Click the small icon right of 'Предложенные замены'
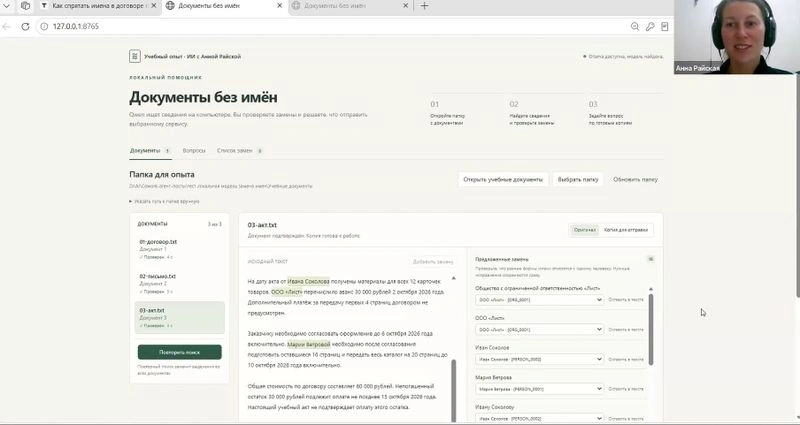The width and height of the screenshot is (800, 425). pyautogui.click(x=651, y=259)
